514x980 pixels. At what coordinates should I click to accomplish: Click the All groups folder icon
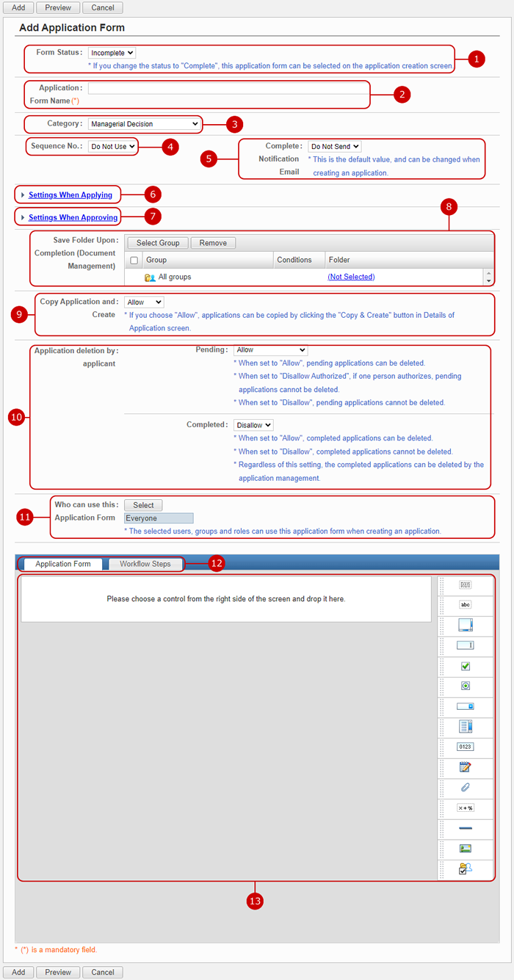(150, 277)
